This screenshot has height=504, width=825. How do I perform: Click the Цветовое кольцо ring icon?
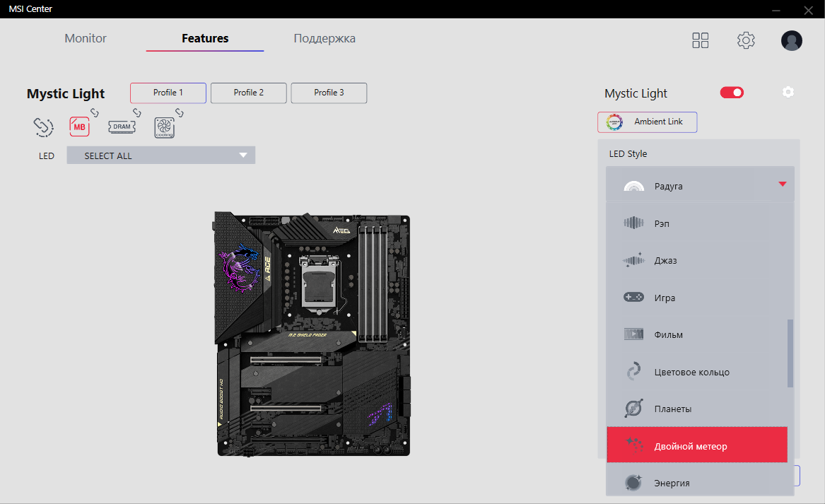tap(633, 371)
